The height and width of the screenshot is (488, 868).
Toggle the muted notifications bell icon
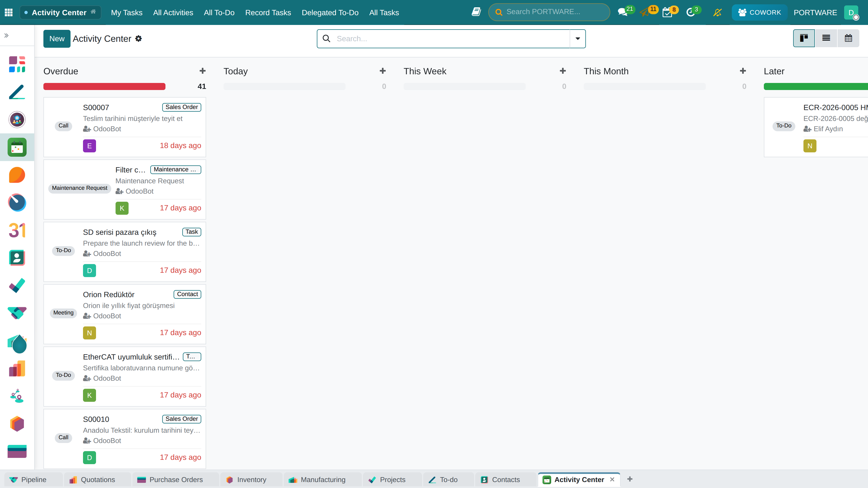pyautogui.click(x=717, y=12)
